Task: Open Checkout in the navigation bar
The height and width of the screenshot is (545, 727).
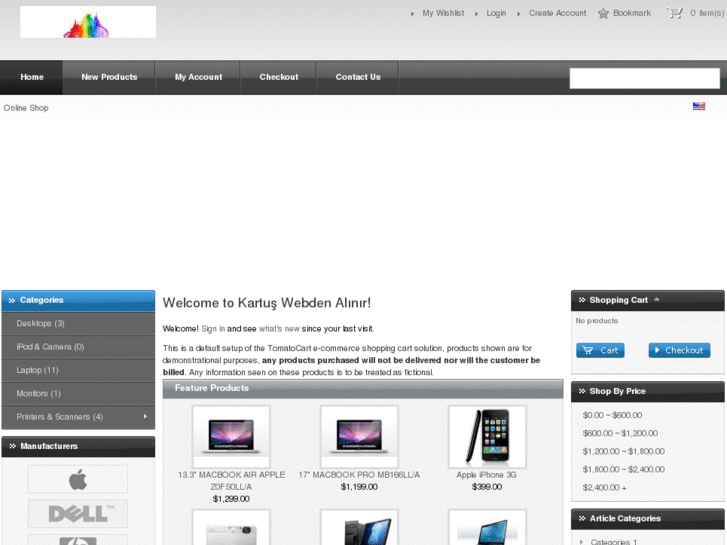Action: pos(279,77)
